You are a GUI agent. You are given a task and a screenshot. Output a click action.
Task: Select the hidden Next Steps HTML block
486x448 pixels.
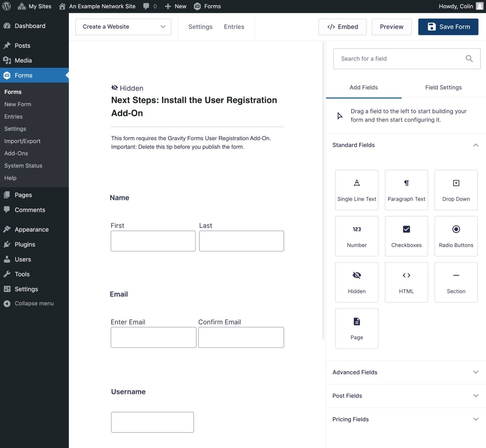click(197, 117)
